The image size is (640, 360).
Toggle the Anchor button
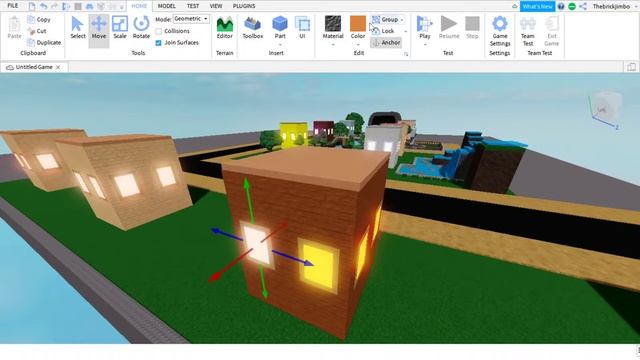[x=386, y=42]
